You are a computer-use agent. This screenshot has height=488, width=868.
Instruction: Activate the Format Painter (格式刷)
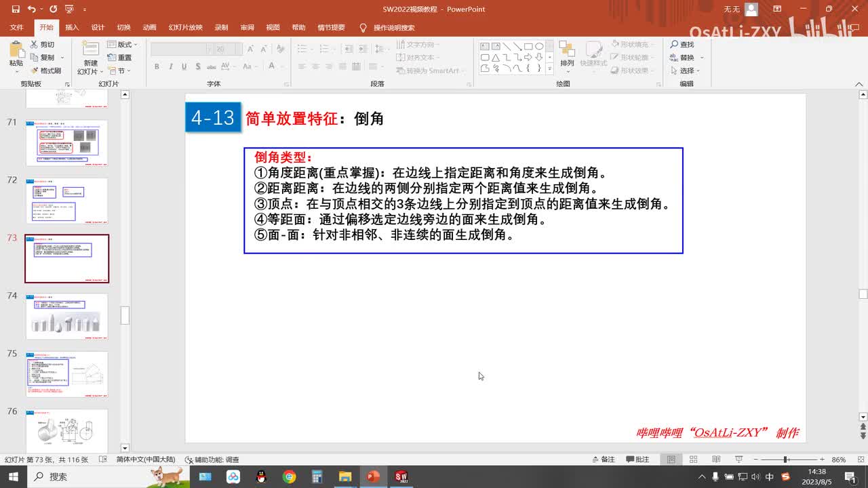[x=45, y=70]
